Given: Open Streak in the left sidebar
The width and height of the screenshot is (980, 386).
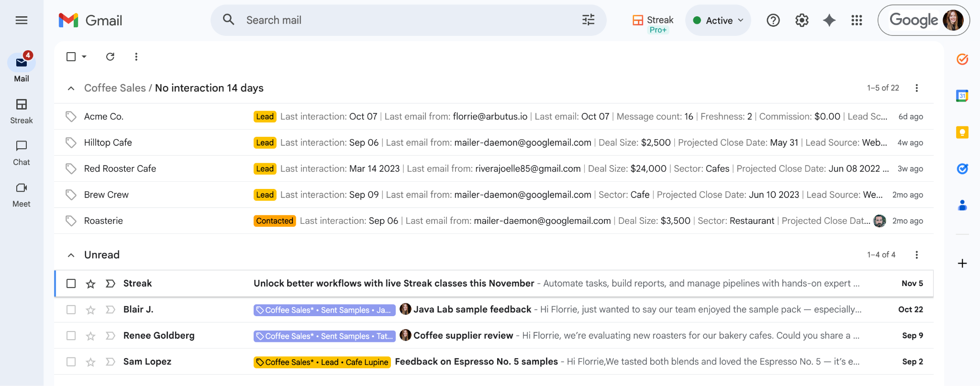Looking at the screenshot, I should point(22,111).
